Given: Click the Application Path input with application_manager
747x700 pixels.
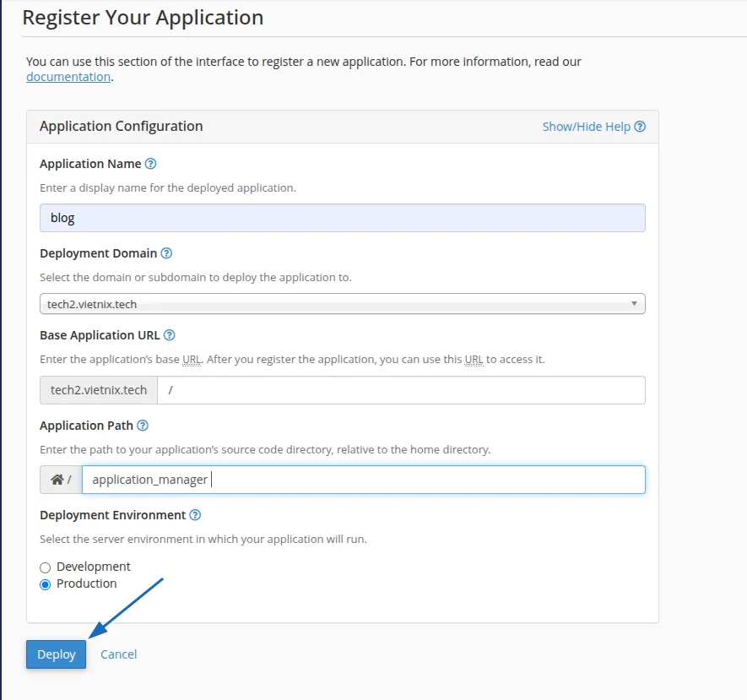Looking at the screenshot, I should pyautogui.click(x=363, y=480).
